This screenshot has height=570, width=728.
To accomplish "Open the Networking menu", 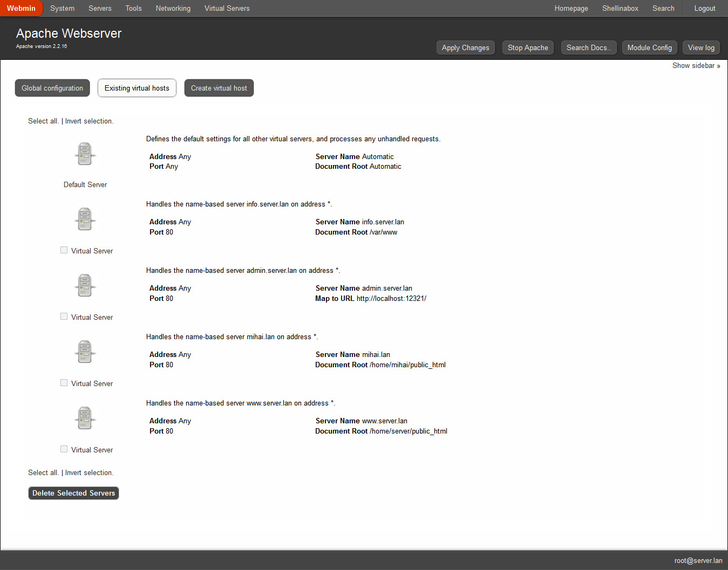I will tap(173, 9).
